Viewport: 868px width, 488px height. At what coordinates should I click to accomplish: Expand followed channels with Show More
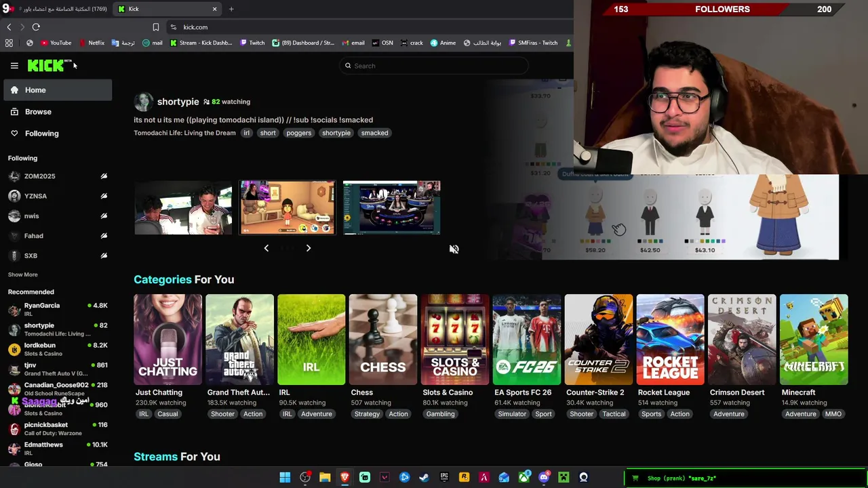tap(22, 274)
